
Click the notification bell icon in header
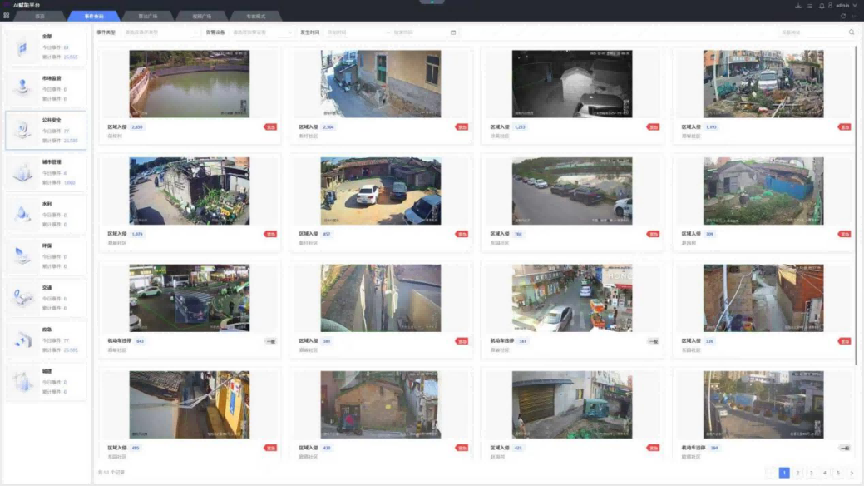point(821,5)
